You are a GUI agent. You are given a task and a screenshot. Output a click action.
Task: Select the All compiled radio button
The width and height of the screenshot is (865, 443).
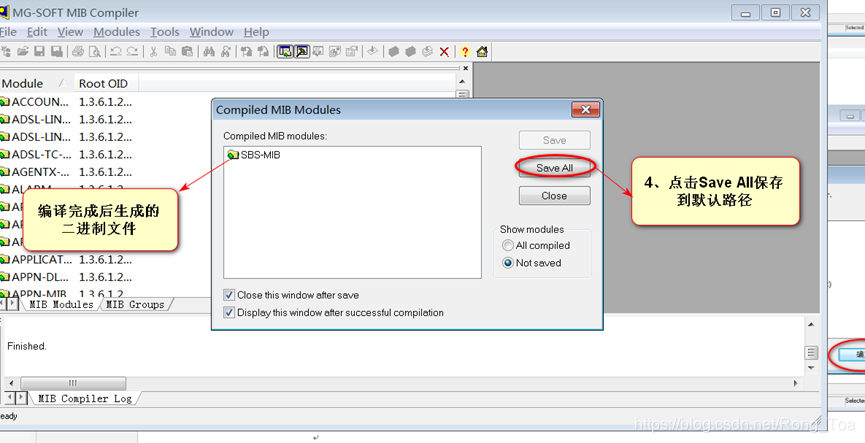[x=508, y=245]
